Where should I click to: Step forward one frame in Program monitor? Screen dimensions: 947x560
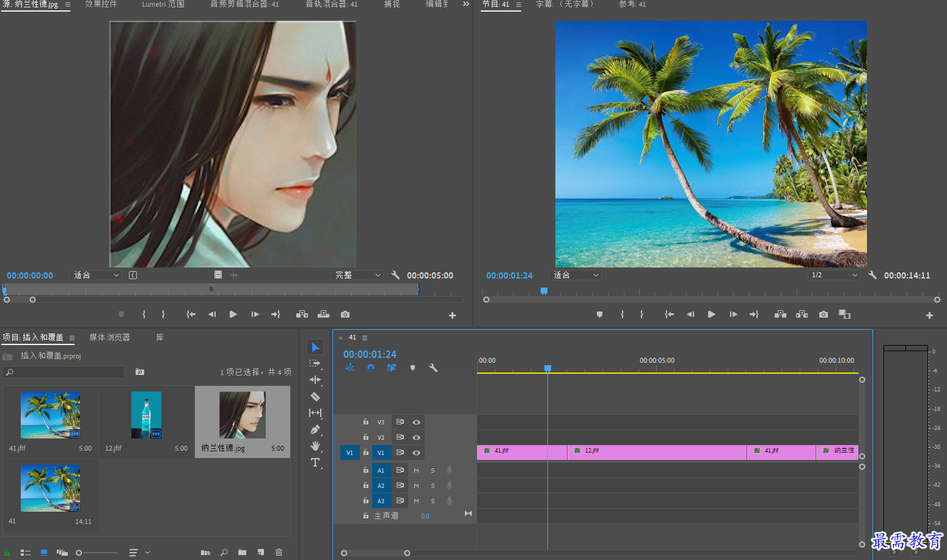point(733,314)
